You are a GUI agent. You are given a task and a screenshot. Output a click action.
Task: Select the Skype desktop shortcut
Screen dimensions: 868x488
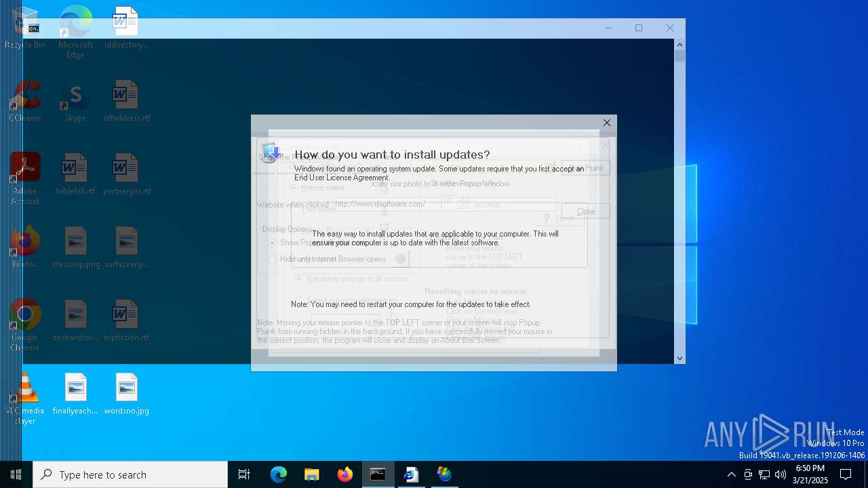point(75,101)
